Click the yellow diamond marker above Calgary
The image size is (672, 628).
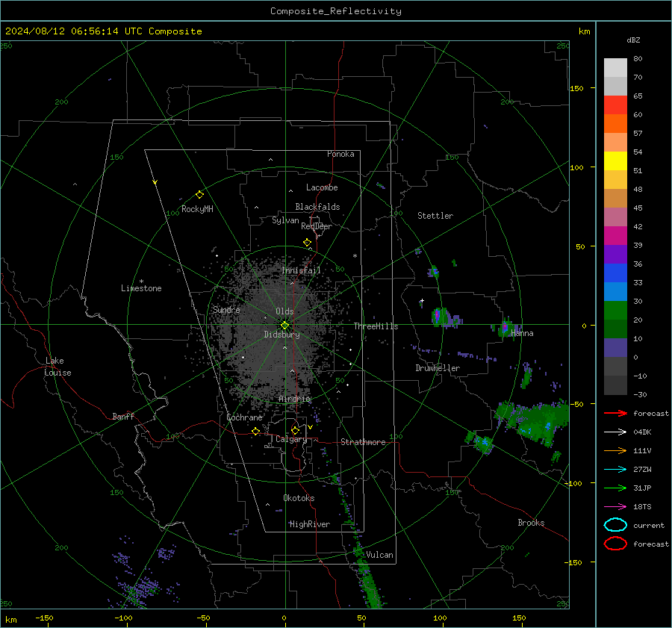click(295, 430)
